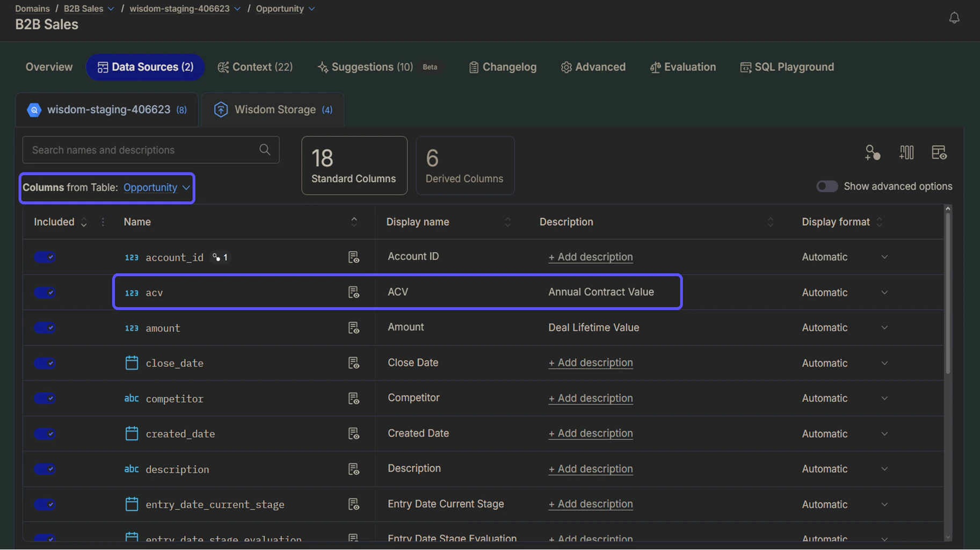Open details icon for created_date row
The image size is (980, 550).
tap(353, 433)
